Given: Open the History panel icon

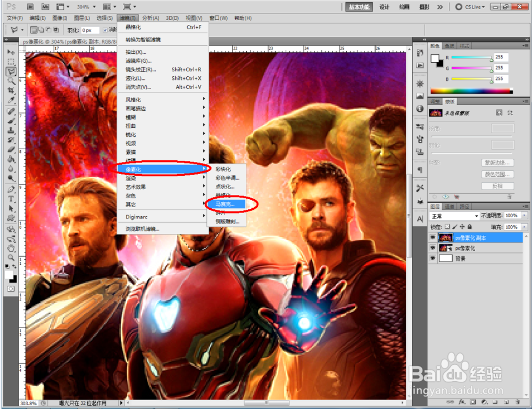Looking at the screenshot, I should tap(420, 53).
